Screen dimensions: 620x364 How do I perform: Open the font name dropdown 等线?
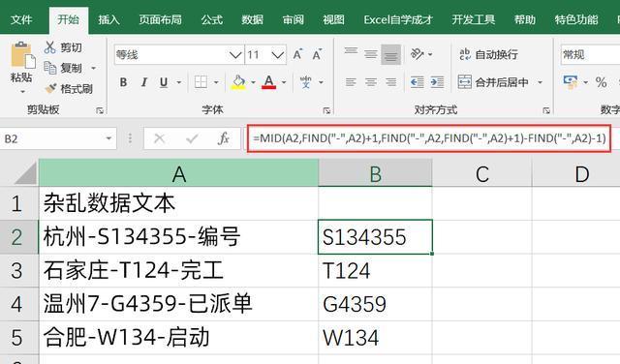coord(235,55)
